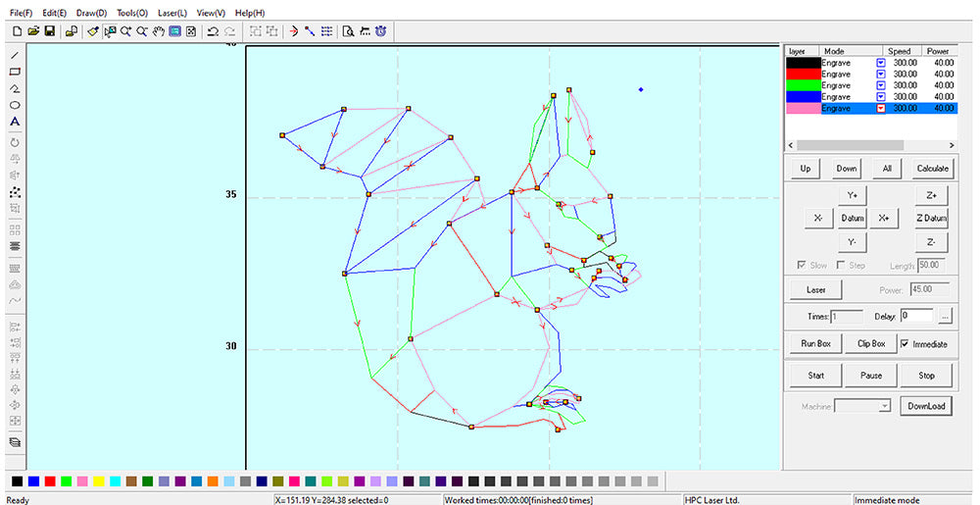Open the Delay options ellipsis button
Viewport: 980px width, 505px height.
point(945,316)
